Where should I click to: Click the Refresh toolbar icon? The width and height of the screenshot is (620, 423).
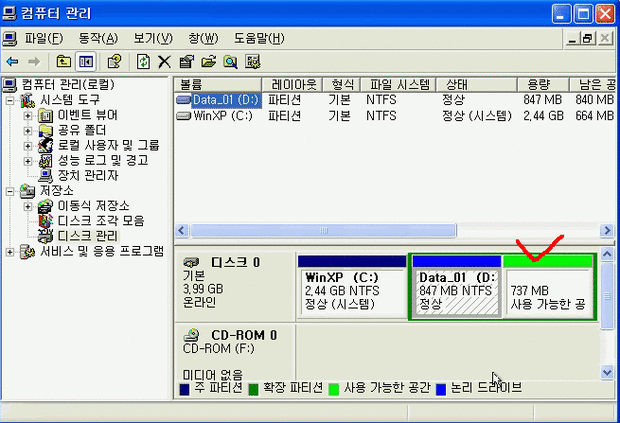[x=143, y=62]
